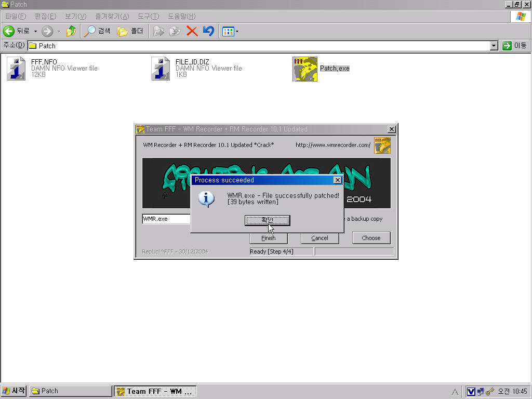The height and width of the screenshot is (399, 532).
Task: Open the 편집(E) menu
Action: pyautogui.click(x=46, y=16)
